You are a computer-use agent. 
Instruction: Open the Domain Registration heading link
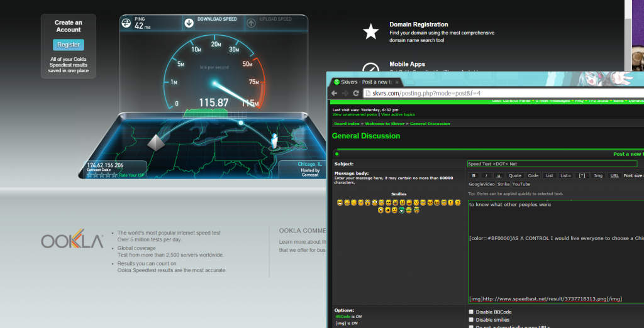tap(418, 25)
